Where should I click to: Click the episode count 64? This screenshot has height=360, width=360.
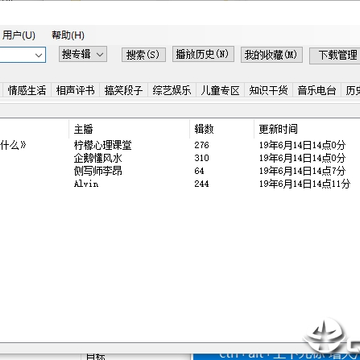click(x=199, y=171)
